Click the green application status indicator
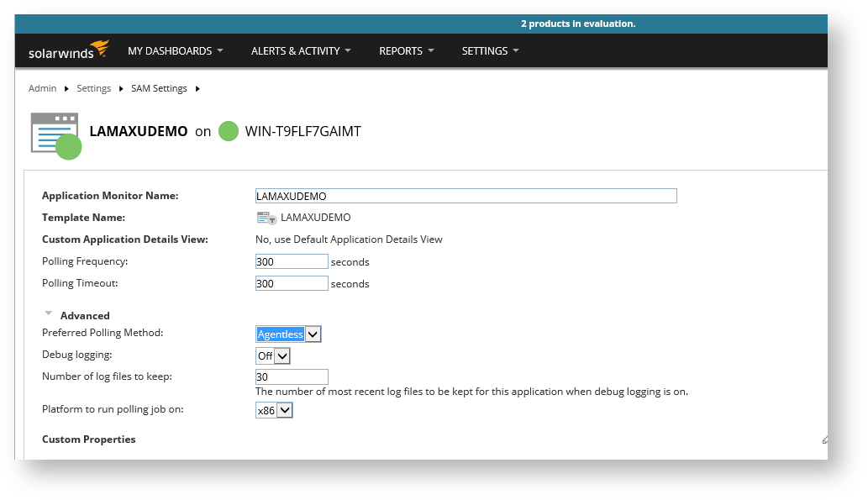 coord(69,147)
